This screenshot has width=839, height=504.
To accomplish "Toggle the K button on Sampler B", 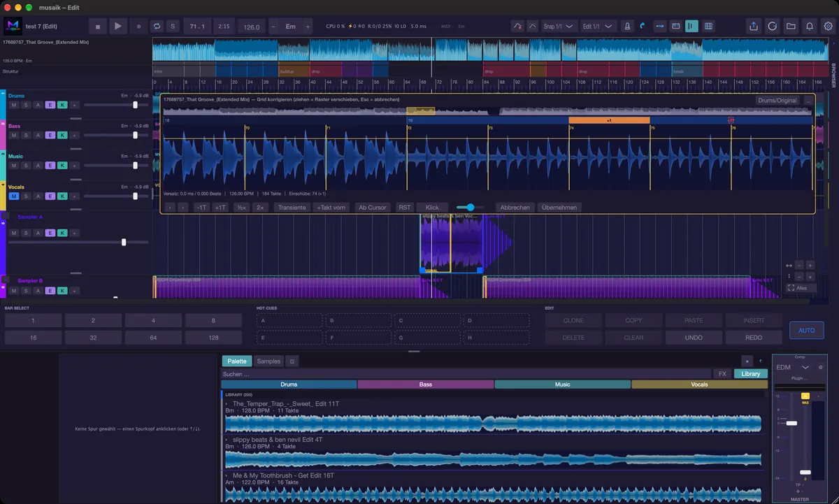I will (x=62, y=291).
